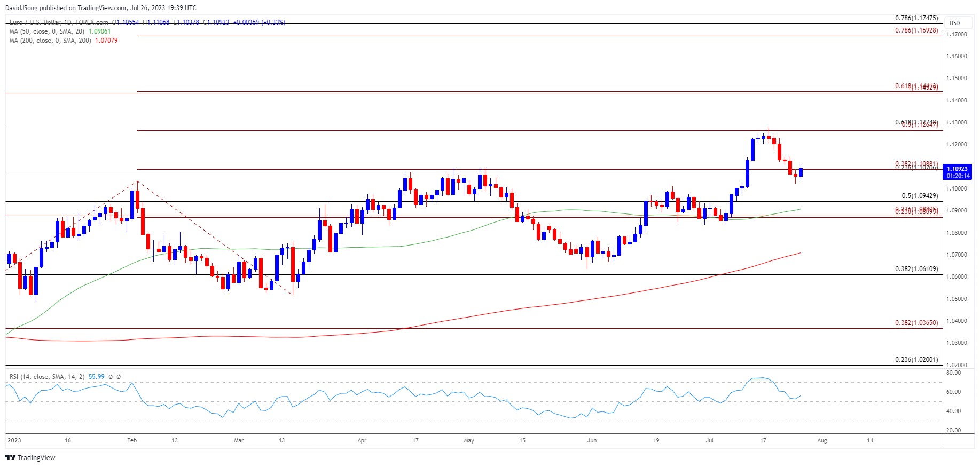Viewport: 980px width, 467px height.
Task: Select the 0.786(1.16928) Fibonacci label
Action: [x=916, y=30]
